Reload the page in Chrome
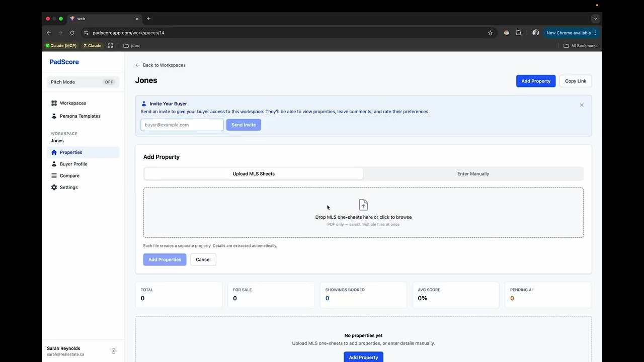 click(x=72, y=33)
